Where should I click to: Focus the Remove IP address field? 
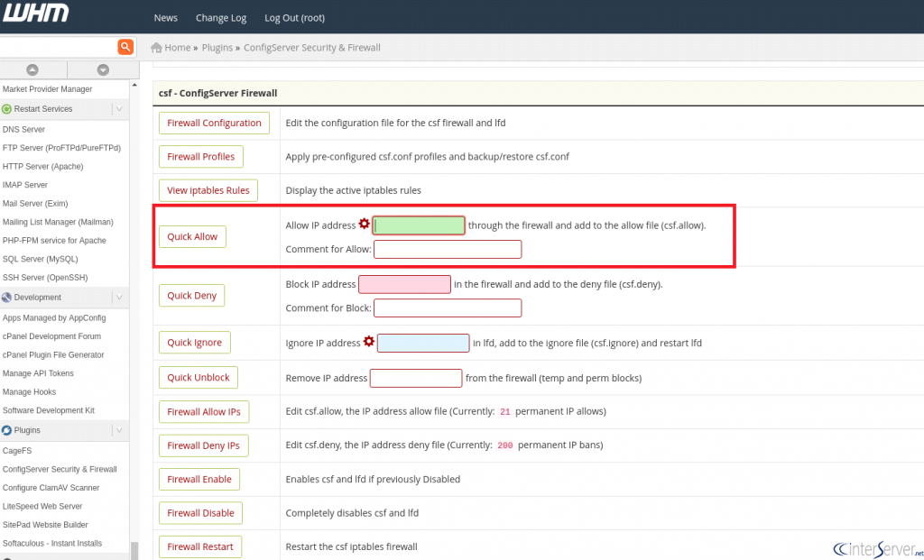pos(416,378)
